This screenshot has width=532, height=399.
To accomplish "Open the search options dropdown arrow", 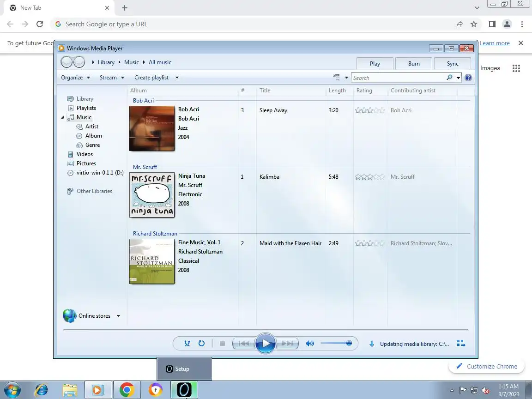I will 458,78.
